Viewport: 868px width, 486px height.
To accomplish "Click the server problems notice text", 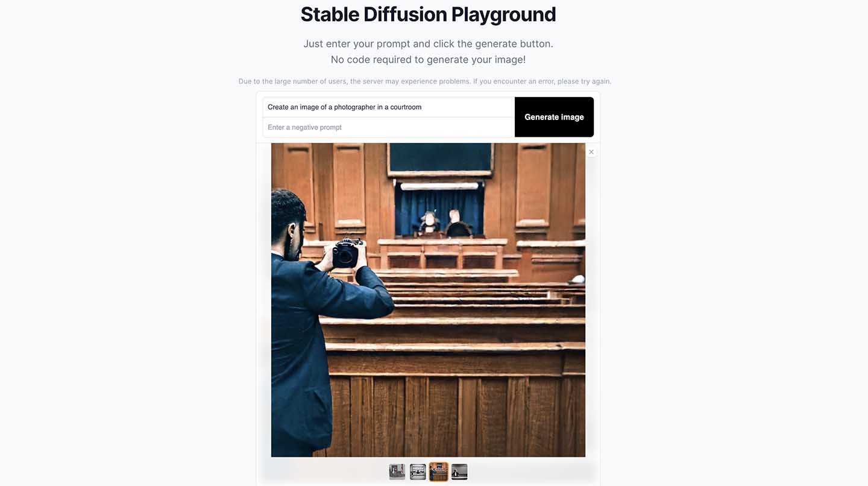I will point(425,81).
